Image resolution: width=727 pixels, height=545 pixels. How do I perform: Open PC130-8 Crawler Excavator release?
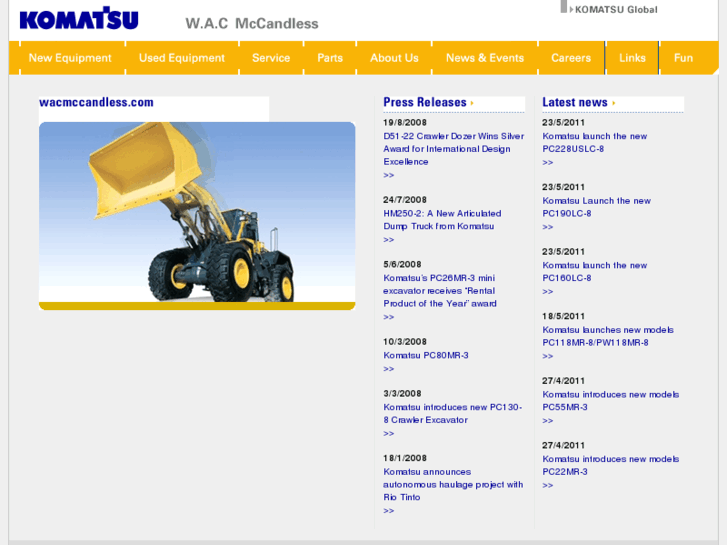pyautogui.click(x=453, y=413)
